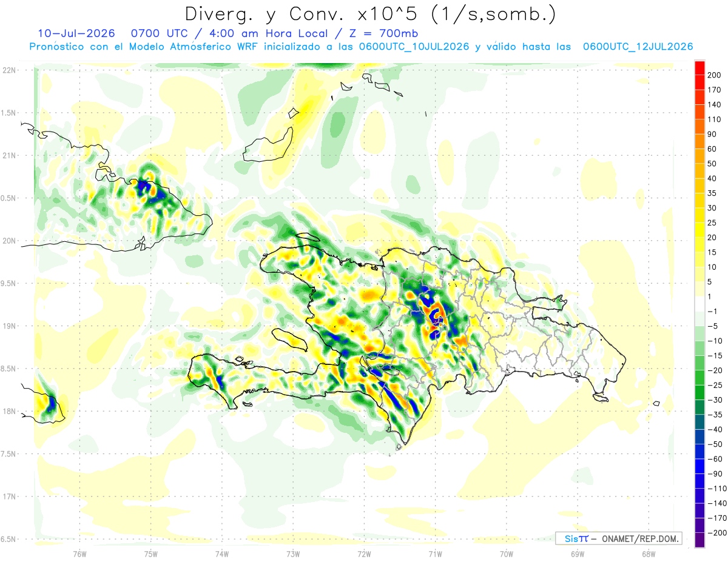Screen dimensions: 728x562
Task: Click the red top swatch above 200
Action: point(699,68)
